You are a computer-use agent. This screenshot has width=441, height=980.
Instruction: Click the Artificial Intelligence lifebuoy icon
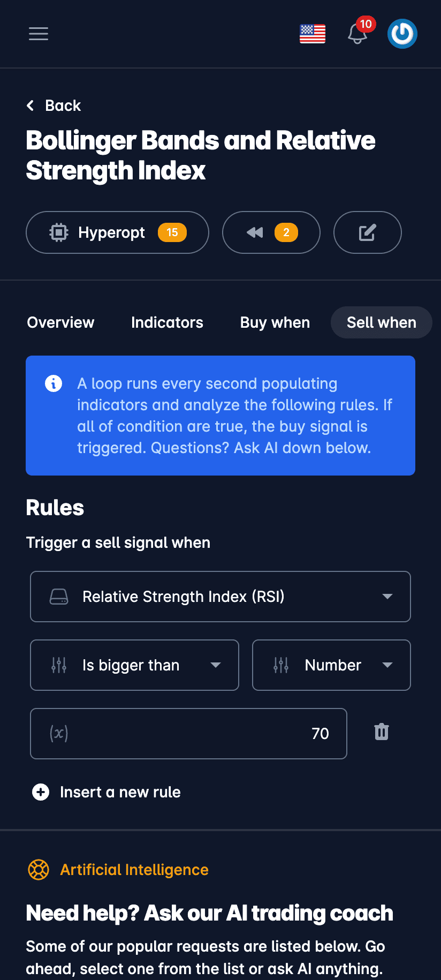[39, 870]
